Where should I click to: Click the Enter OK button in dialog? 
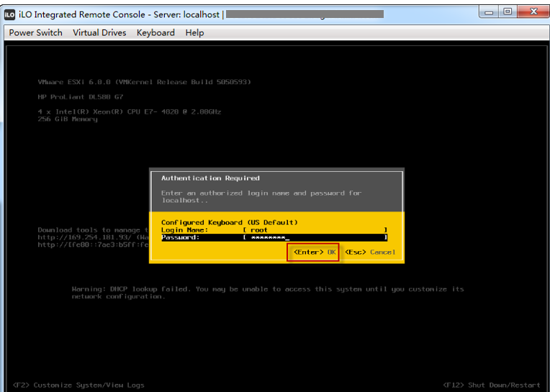(x=315, y=252)
